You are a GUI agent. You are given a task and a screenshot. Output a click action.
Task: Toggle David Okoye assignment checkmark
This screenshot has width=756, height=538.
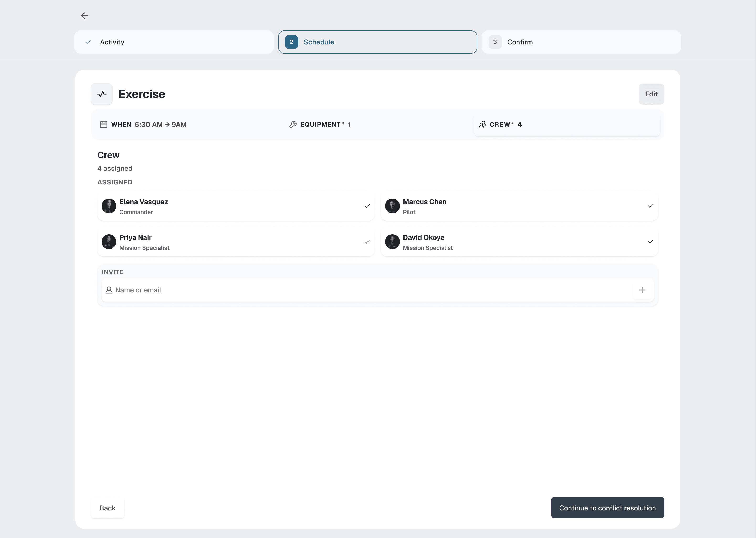click(x=650, y=242)
